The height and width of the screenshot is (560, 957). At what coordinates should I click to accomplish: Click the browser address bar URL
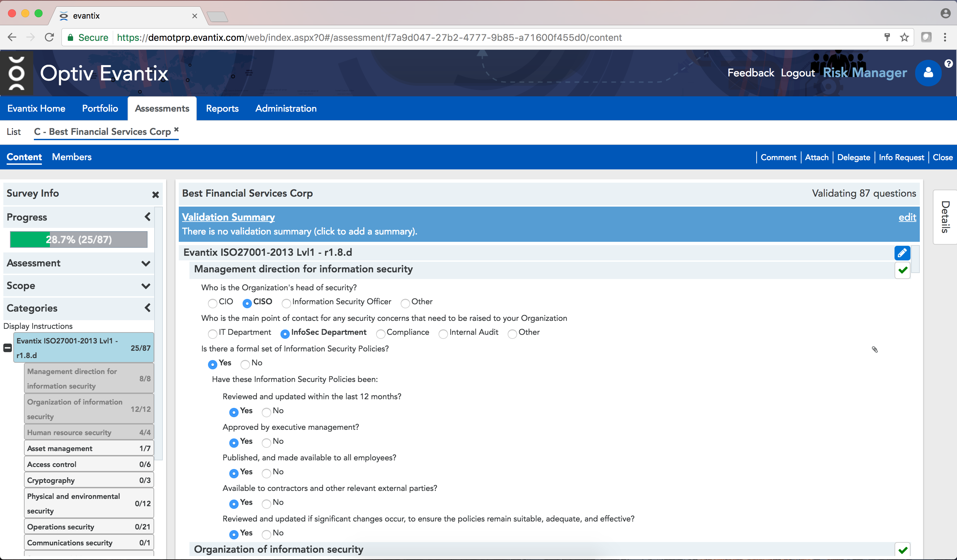(369, 38)
